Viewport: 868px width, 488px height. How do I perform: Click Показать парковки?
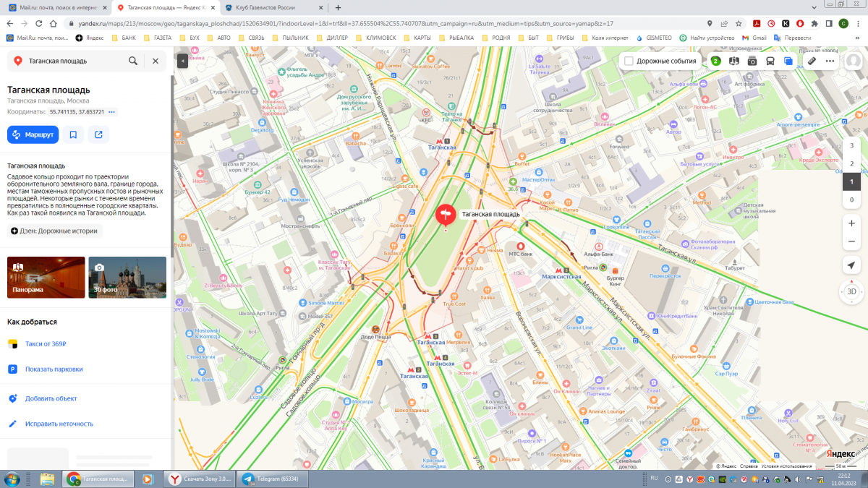54,369
